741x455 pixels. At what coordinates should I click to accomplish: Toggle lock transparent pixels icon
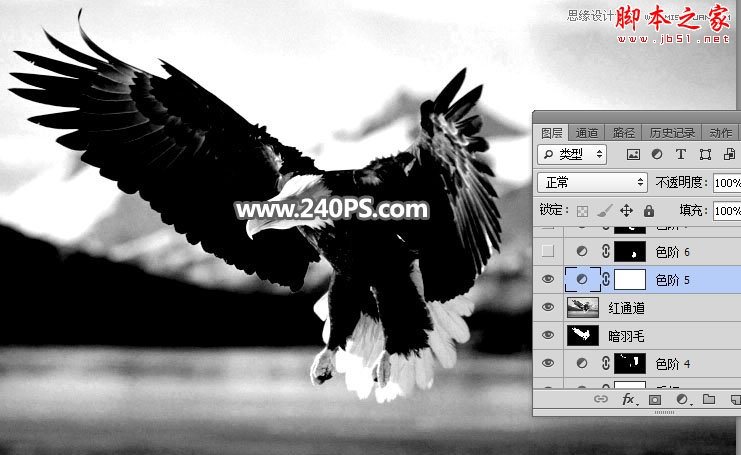(582, 211)
